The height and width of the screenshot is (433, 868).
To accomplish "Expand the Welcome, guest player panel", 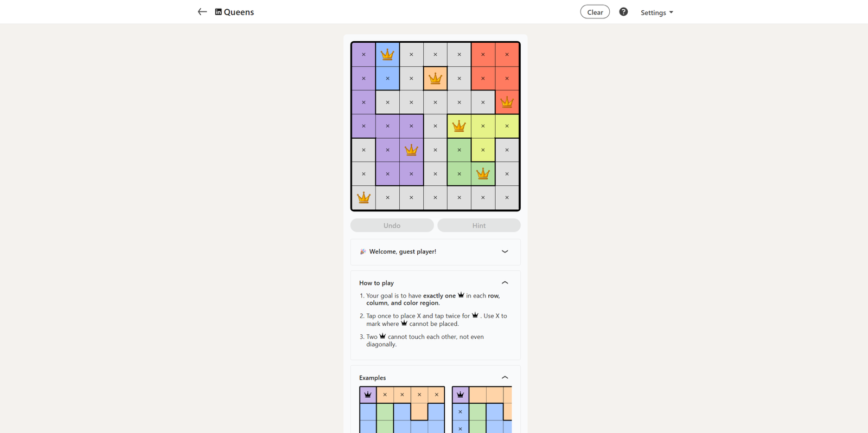I will click(505, 251).
